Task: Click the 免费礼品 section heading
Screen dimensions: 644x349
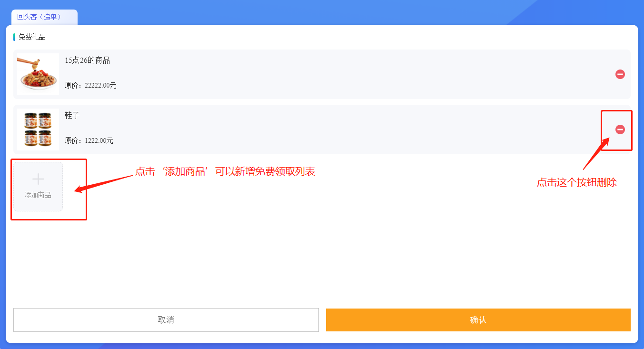Action: click(32, 37)
